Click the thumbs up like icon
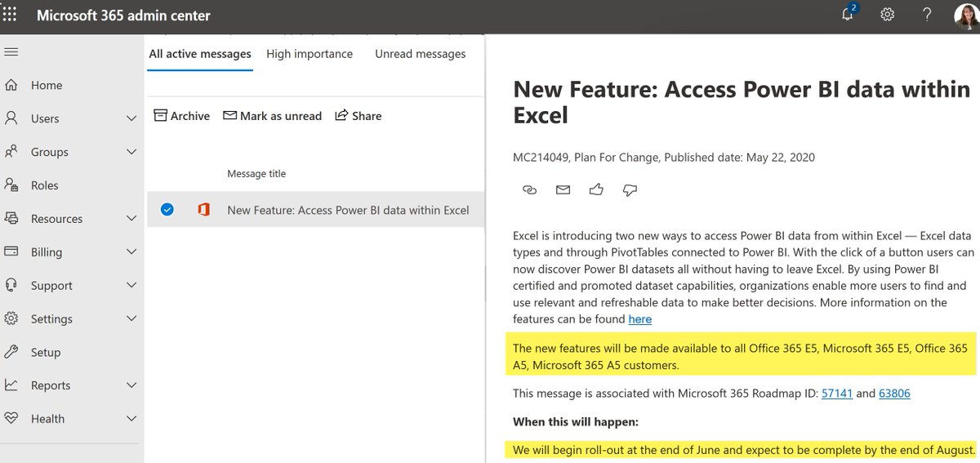Viewport: 980px width, 463px height. [x=596, y=189]
